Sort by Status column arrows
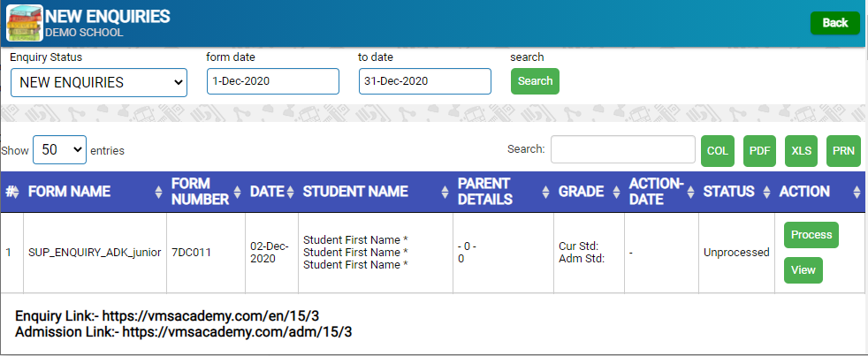Image resolution: width=868 pixels, height=356 pixels. click(x=766, y=192)
